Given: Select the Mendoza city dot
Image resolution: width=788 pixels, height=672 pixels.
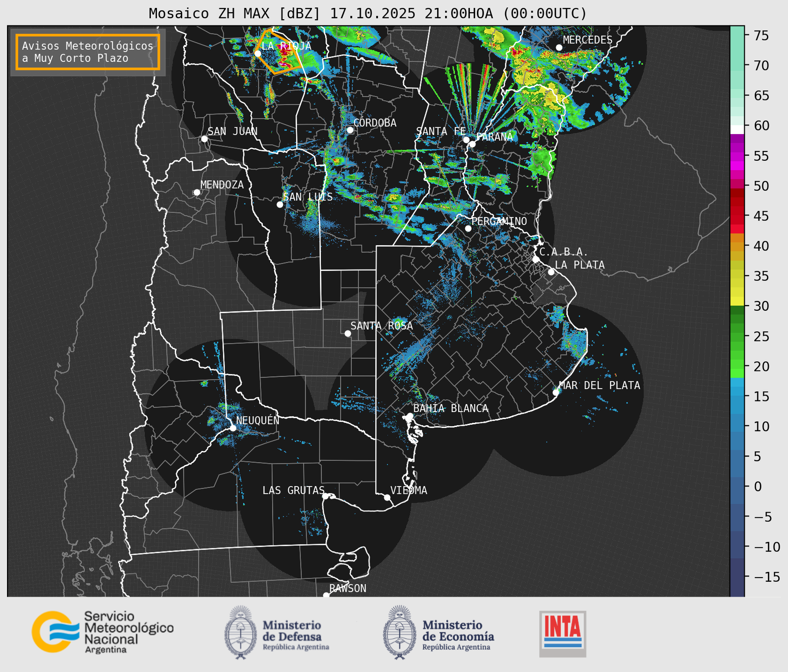Looking at the screenshot, I should click(197, 193).
